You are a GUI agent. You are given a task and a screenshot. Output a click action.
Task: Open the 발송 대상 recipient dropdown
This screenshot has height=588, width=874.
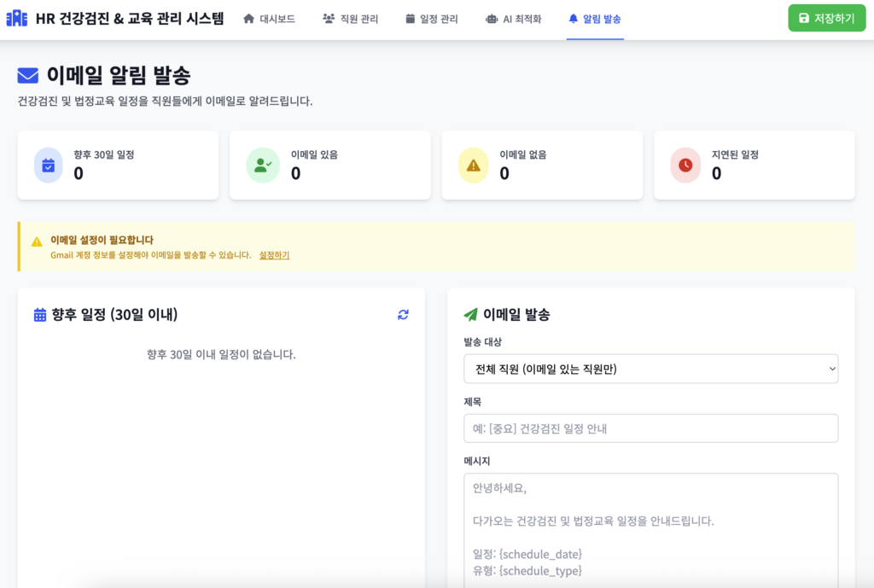point(650,369)
